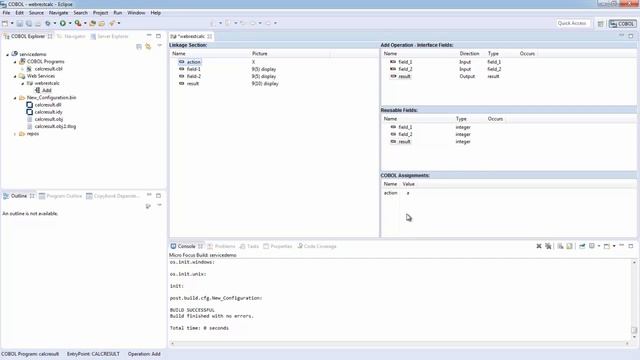
Task: Toggle Link with Editor in COBOL Explorer
Action: pyautogui.click(x=148, y=47)
